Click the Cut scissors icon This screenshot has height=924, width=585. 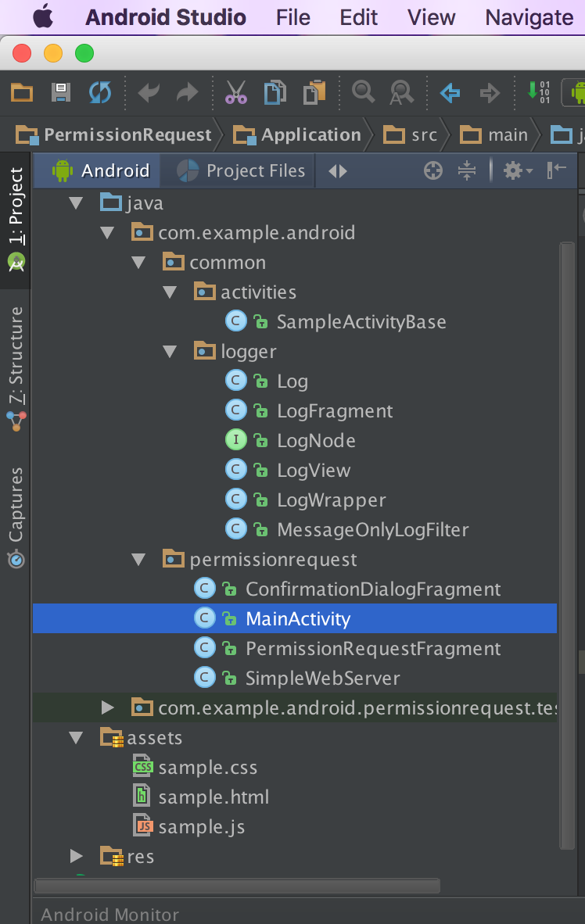(x=236, y=92)
